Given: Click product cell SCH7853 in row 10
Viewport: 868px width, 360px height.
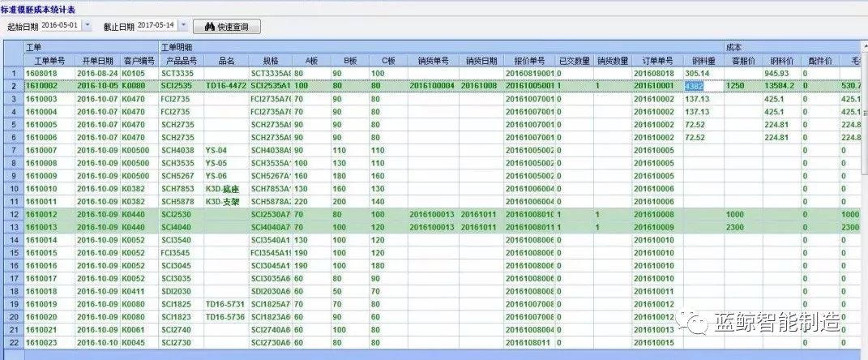Looking at the screenshot, I should pyautogui.click(x=181, y=189).
